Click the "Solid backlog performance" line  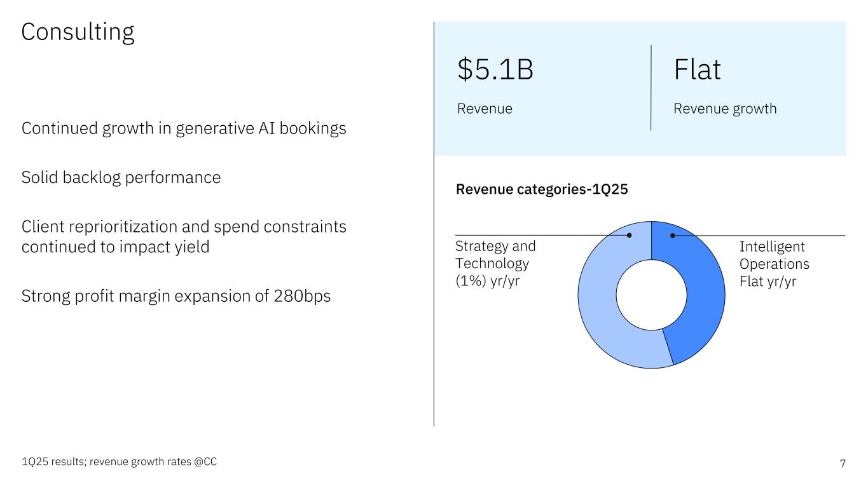click(x=121, y=177)
